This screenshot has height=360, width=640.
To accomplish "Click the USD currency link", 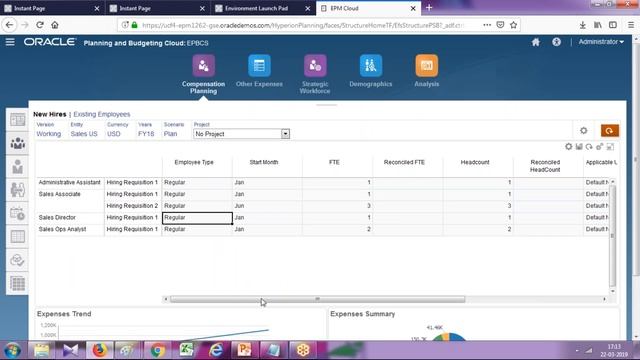I will point(113,134).
